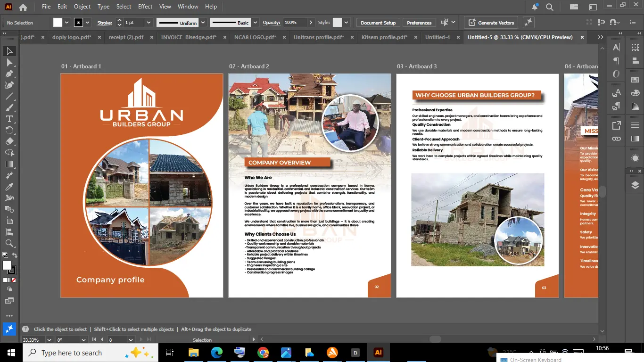
Task: Go to first artboard navigation button
Action: [94, 340]
